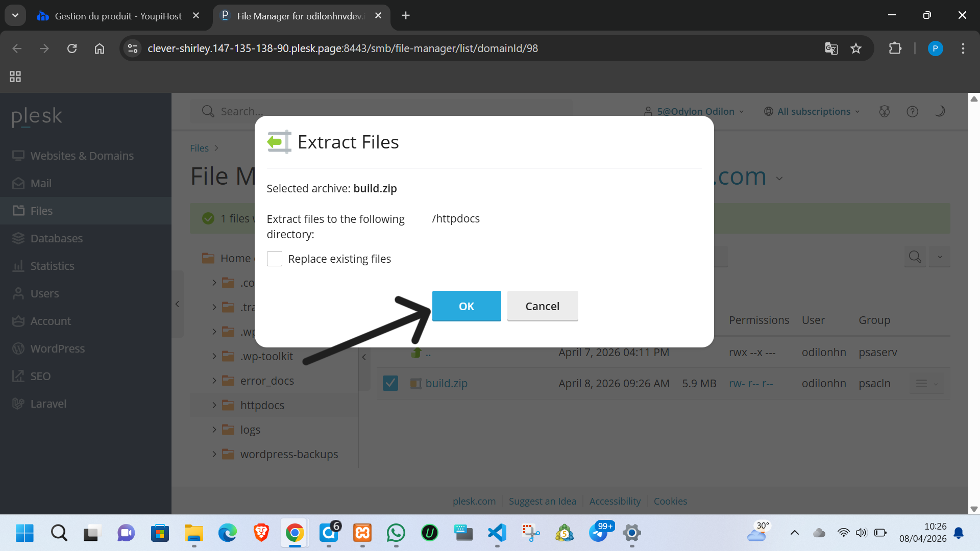Image resolution: width=980 pixels, height=551 pixels.
Task: Open the Laravel sidebar icon
Action: [18, 404]
